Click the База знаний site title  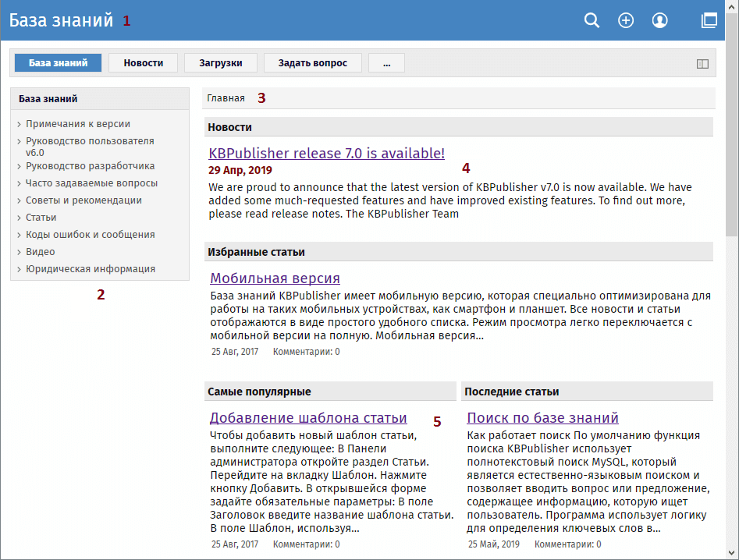click(x=62, y=20)
